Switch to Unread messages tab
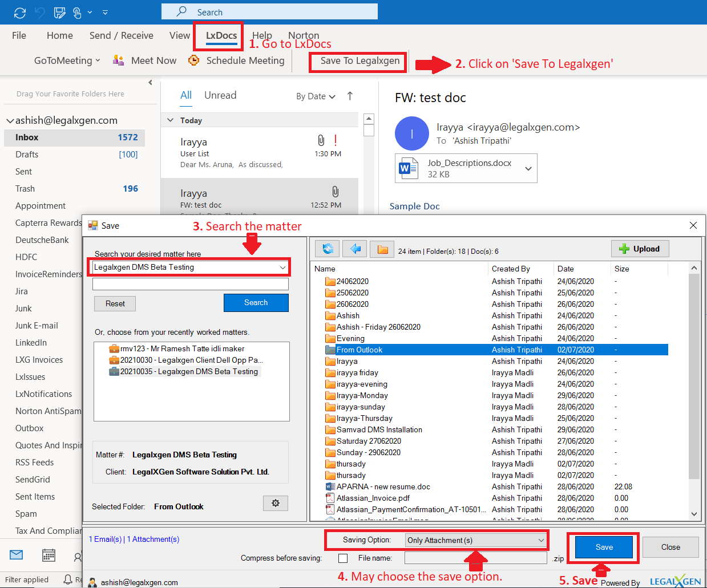The height and width of the screenshot is (588, 707). [220, 95]
